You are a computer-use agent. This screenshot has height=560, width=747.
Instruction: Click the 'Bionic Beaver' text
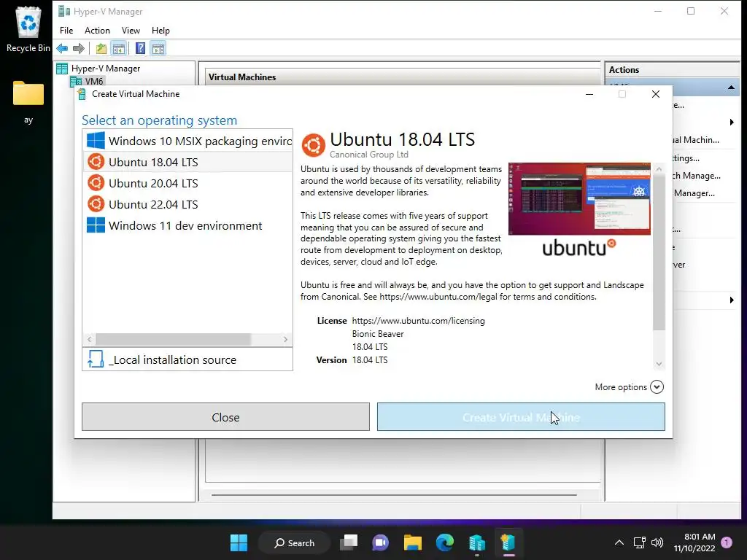[x=378, y=334]
